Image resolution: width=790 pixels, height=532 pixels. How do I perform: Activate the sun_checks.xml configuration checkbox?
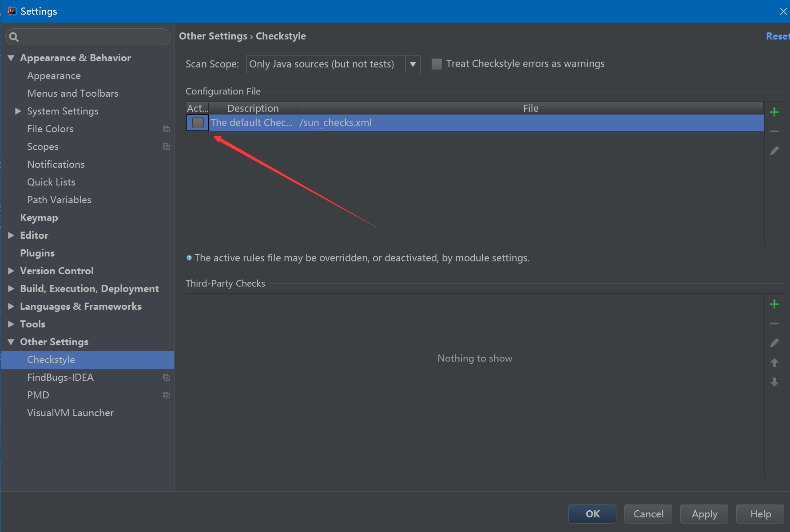(198, 122)
